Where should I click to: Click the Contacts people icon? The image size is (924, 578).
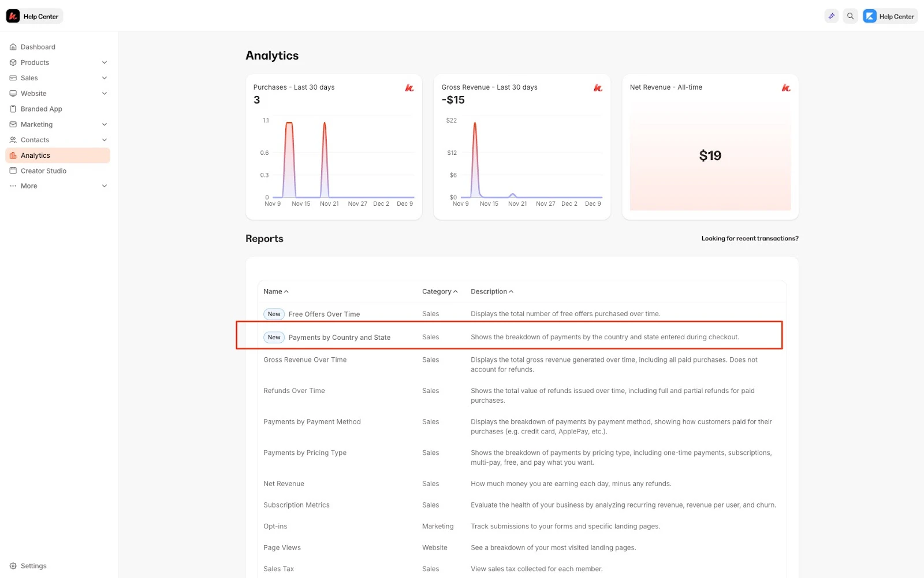pyautogui.click(x=13, y=140)
